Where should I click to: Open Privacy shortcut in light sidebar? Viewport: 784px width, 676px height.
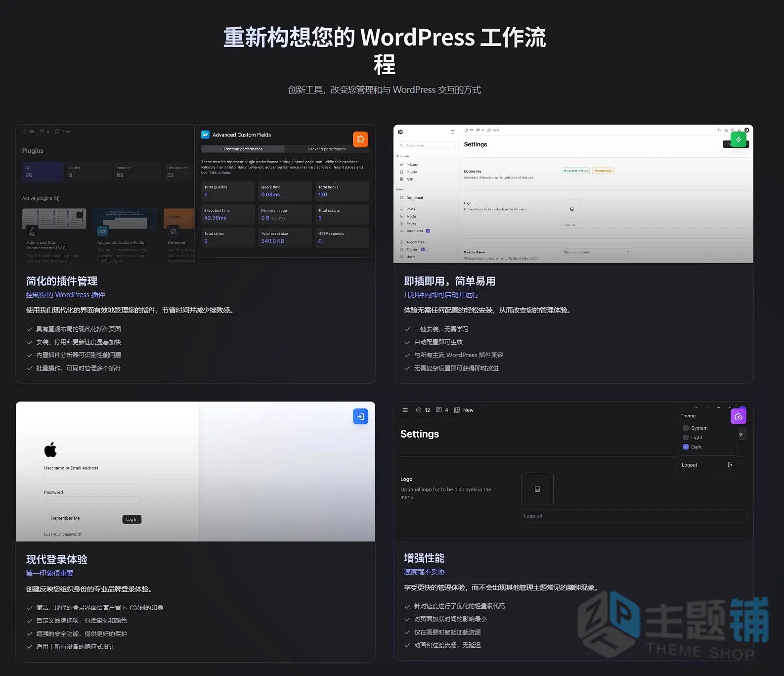click(412, 165)
